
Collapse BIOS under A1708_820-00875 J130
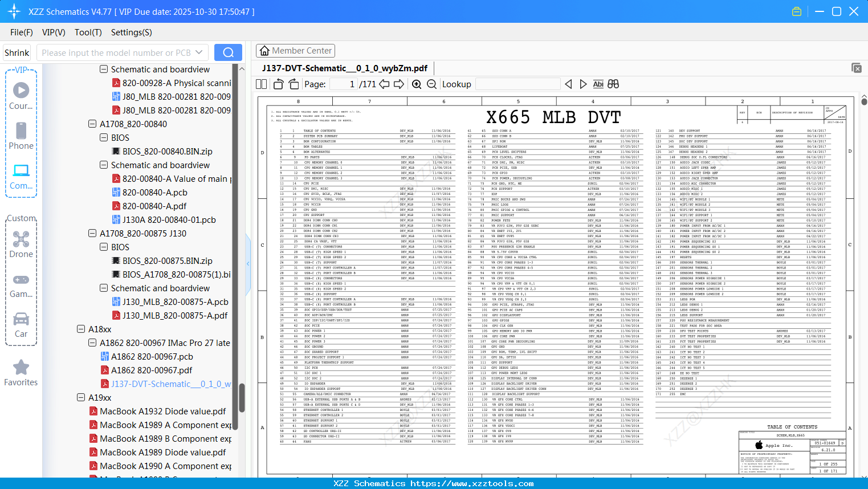[x=104, y=247]
